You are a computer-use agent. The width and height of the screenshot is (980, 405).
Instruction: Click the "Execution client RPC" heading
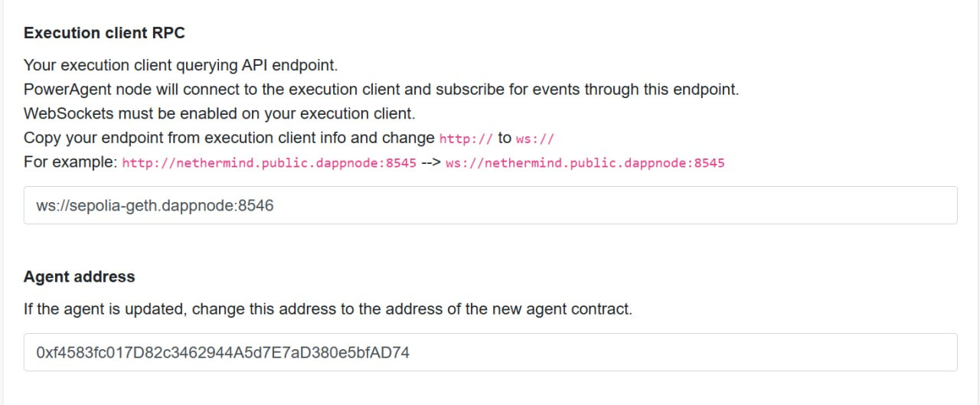[x=104, y=33]
